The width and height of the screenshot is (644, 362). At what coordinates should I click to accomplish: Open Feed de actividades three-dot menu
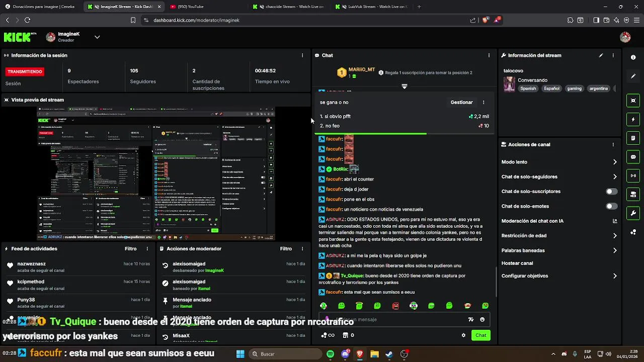[x=147, y=248]
